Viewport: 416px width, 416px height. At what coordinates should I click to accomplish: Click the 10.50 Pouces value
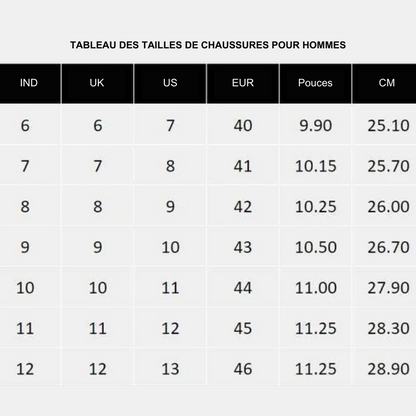pyautogui.click(x=316, y=247)
